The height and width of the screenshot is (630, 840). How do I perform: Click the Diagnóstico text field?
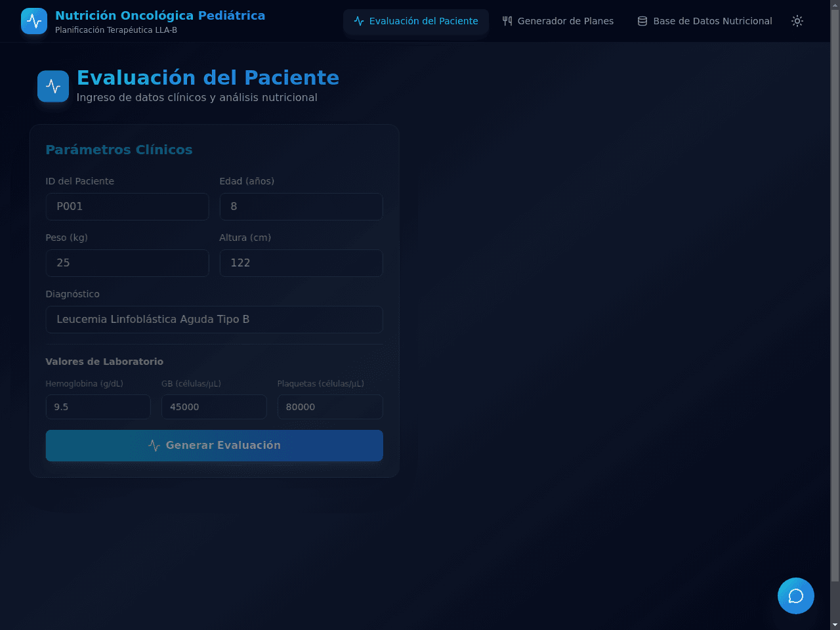[215, 320]
